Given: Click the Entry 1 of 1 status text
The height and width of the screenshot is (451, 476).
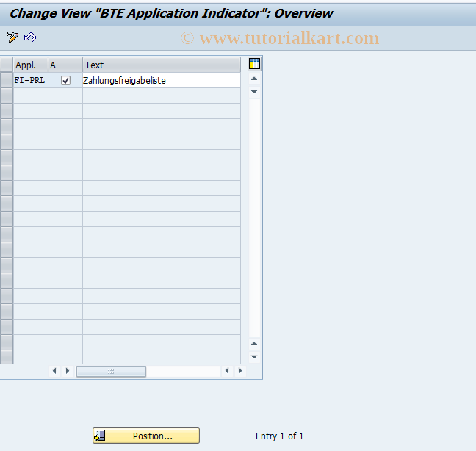Looking at the screenshot, I should pos(279,436).
